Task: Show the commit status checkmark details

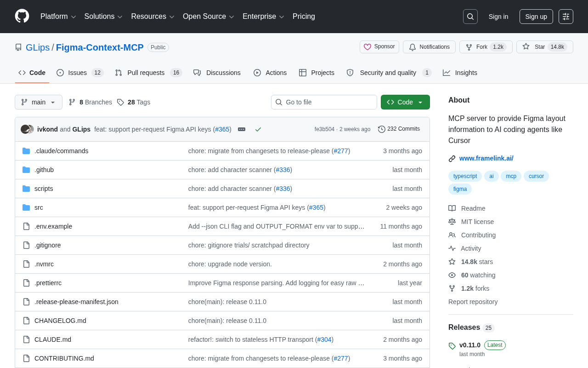Action: click(x=258, y=129)
